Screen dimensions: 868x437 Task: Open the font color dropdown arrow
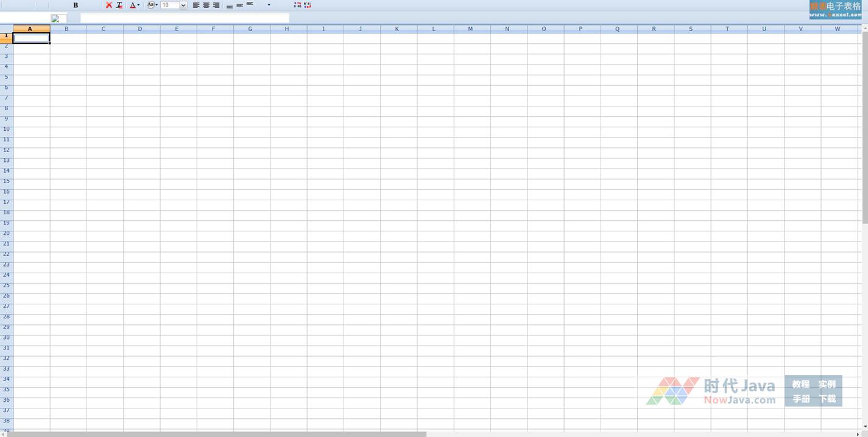[139, 5]
